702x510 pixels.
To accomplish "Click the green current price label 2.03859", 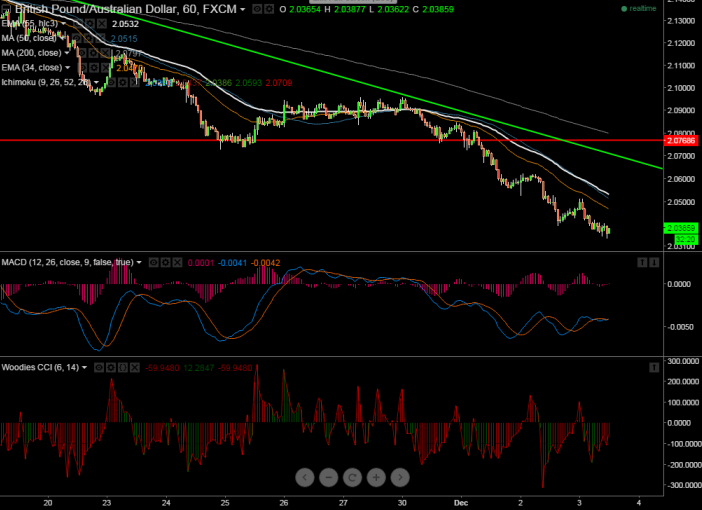I will pyautogui.click(x=681, y=228).
